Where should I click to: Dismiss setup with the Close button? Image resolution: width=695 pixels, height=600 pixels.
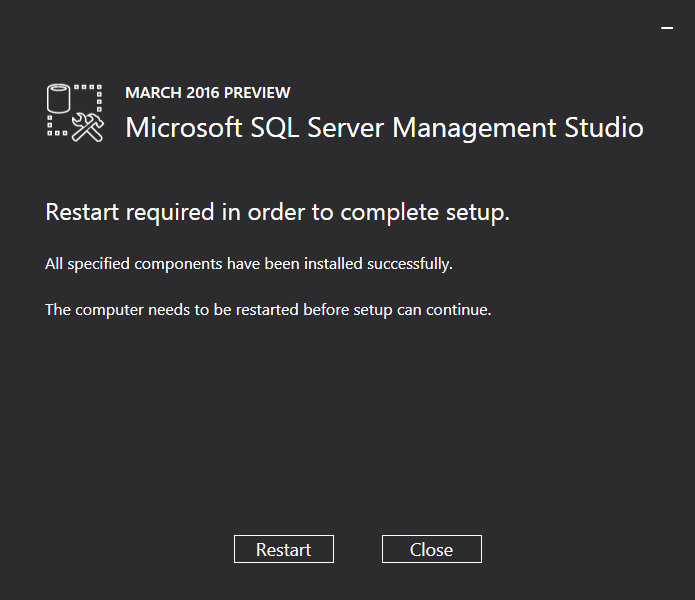coord(432,549)
